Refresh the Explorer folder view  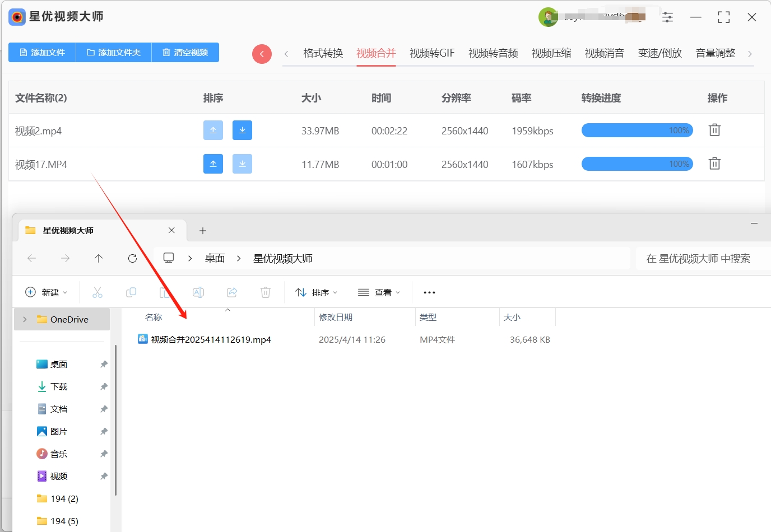(132, 258)
